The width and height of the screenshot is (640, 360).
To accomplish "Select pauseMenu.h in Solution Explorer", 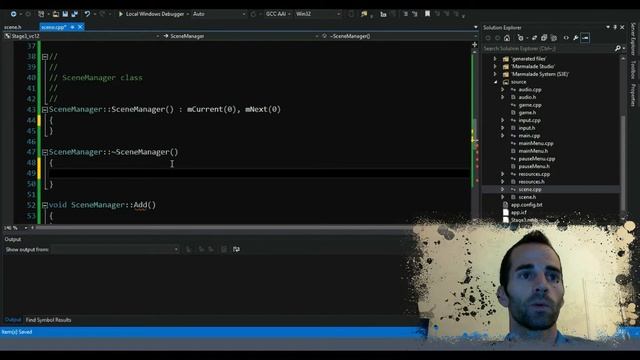I will pyautogui.click(x=534, y=167).
